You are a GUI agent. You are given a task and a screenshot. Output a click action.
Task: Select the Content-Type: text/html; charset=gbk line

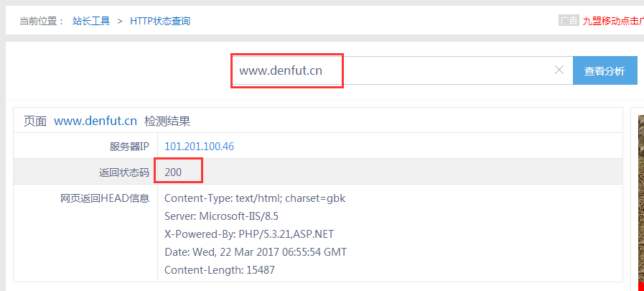coord(255,198)
